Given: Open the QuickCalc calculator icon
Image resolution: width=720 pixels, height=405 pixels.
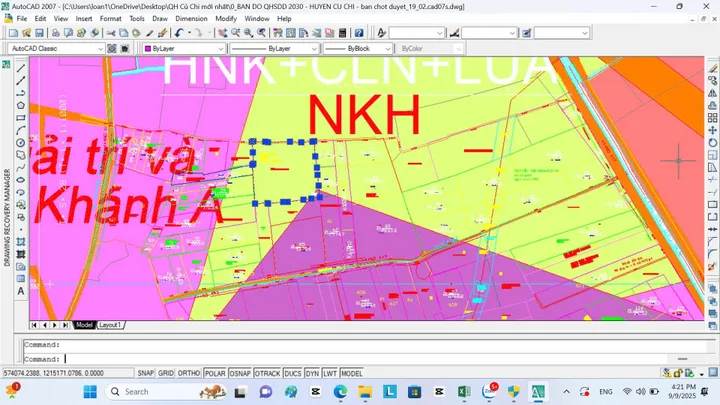Looking at the screenshot, I should pyautogui.click(x=342, y=33).
